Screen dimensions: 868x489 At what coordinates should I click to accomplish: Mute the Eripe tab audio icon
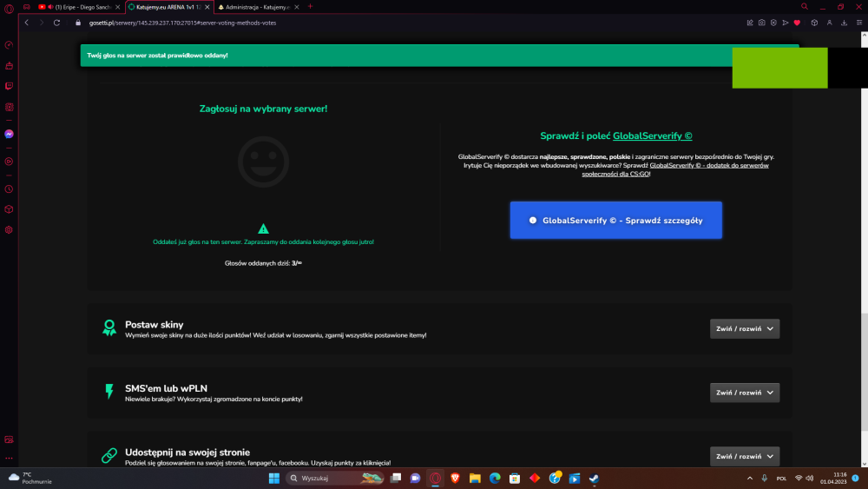coord(50,7)
